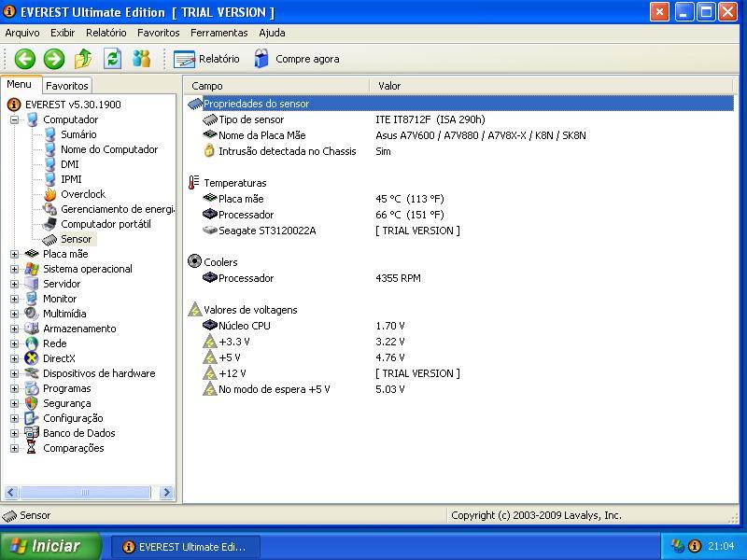
Task: Expand the Servidor node
Action: pos(14,284)
